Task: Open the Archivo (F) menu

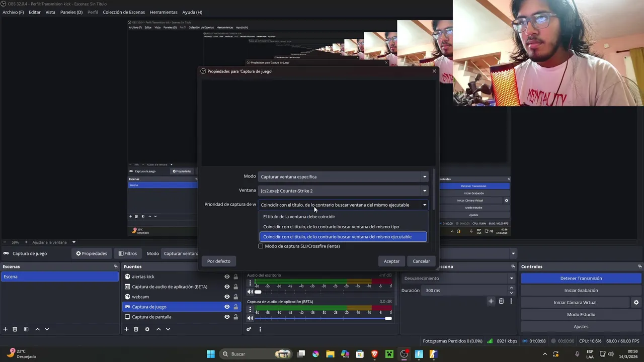Action: (x=13, y=12)
